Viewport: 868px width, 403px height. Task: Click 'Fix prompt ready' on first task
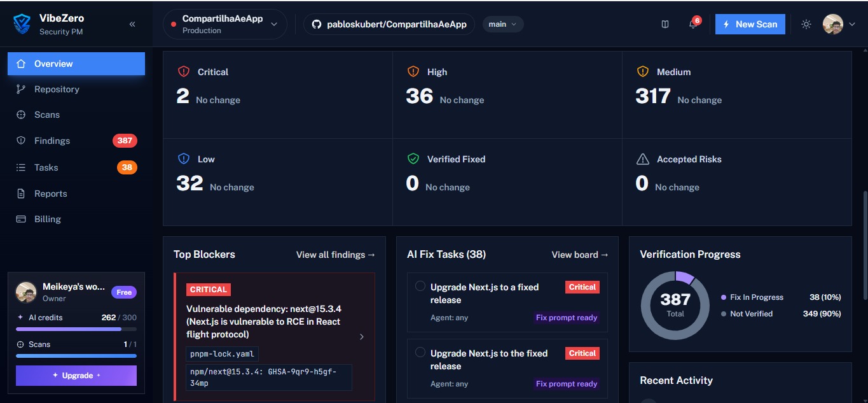(567, 318)
